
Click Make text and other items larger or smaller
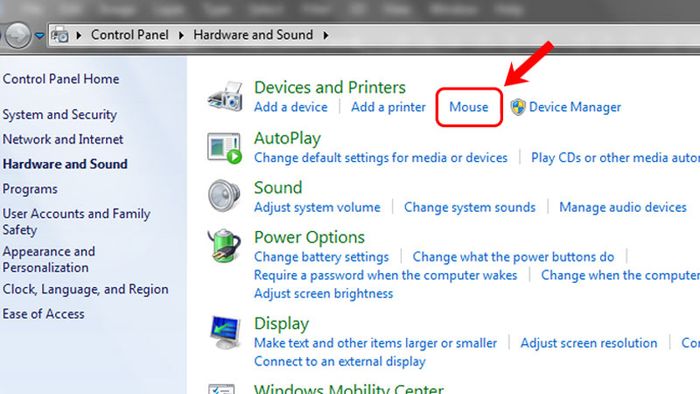(x=375, y=343)
